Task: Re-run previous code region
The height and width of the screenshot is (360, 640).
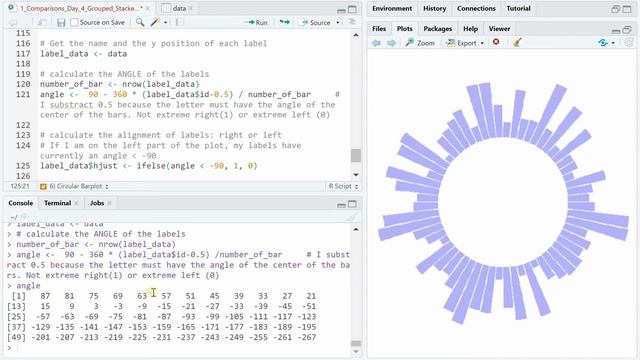Action: [284, 22]
